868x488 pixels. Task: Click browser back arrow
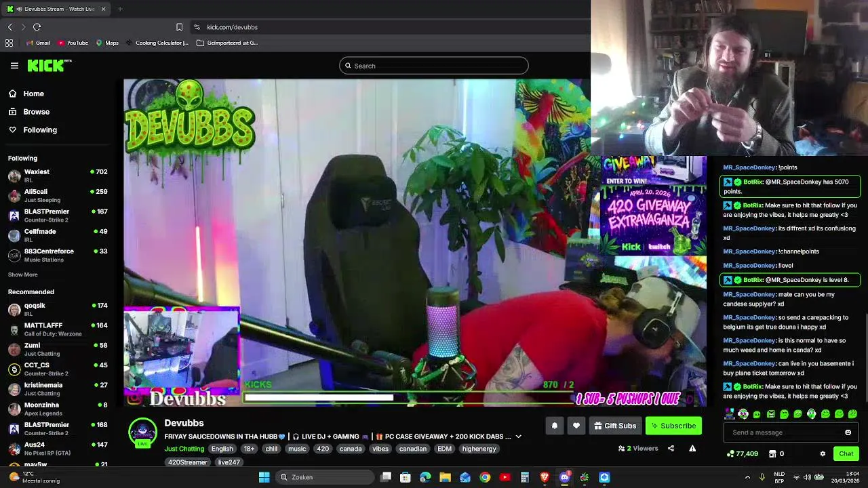click(10, 27)
